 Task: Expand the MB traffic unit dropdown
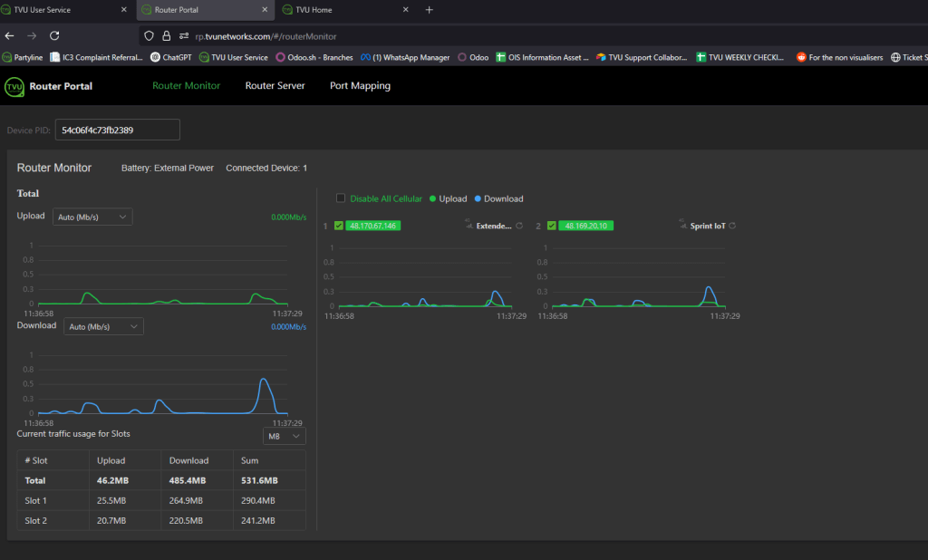point(284,436)
